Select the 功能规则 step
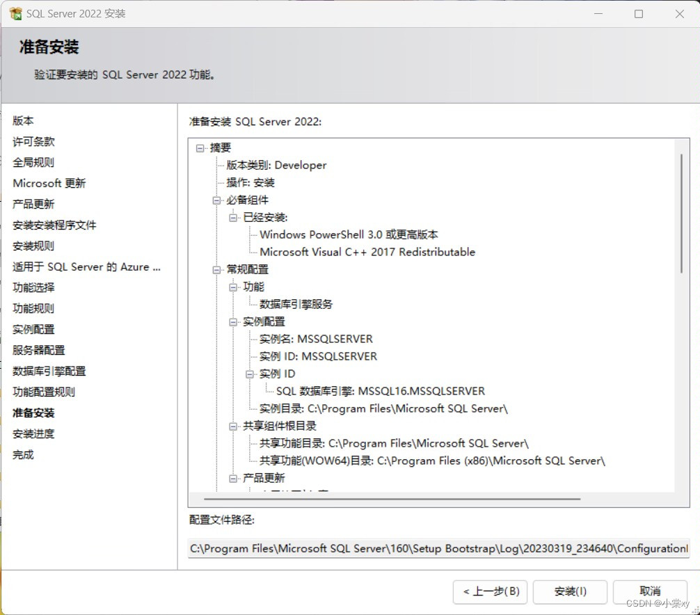Viewport: 700px width, 615px height. (33, 309)
